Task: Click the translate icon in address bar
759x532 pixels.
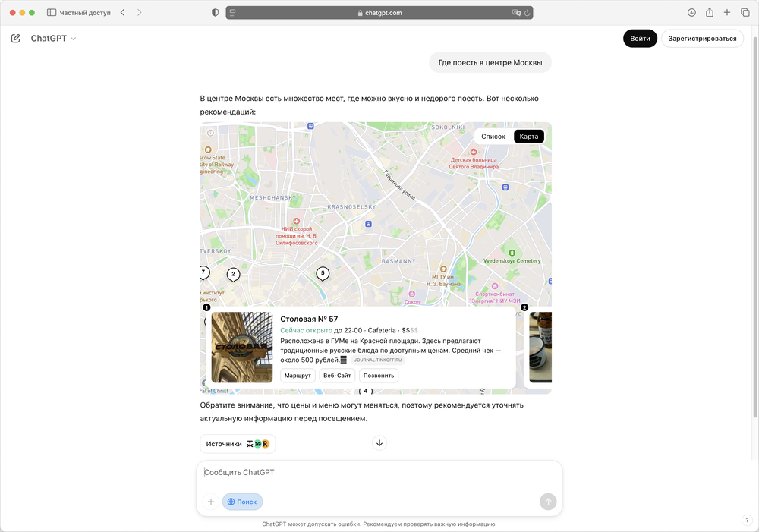Action: (516, 13)
